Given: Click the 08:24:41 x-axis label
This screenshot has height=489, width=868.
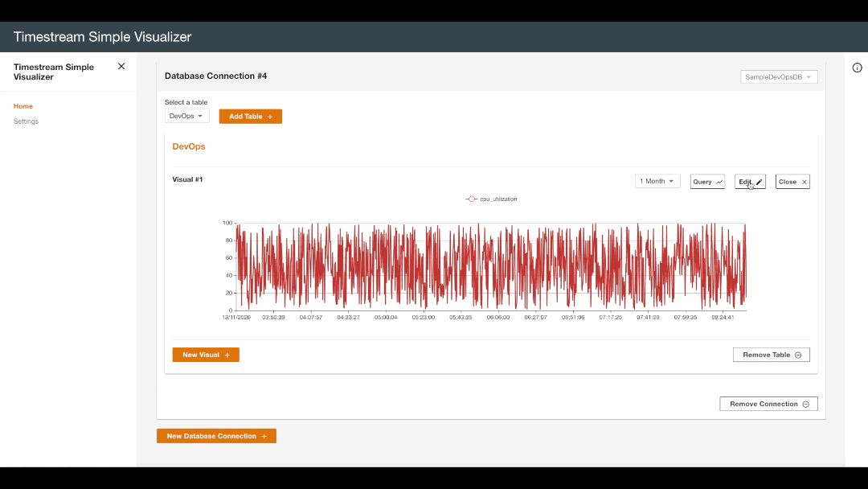Looking at the screenshot, I should pos(723,318).
